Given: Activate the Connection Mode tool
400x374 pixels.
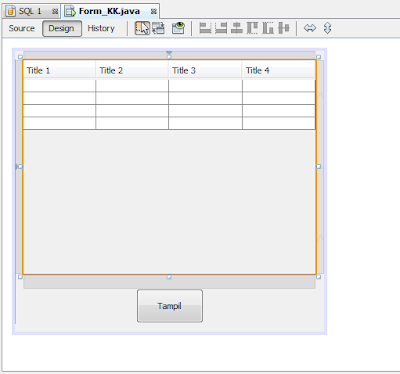Looking at the screenshot, I should pos(159,28).
